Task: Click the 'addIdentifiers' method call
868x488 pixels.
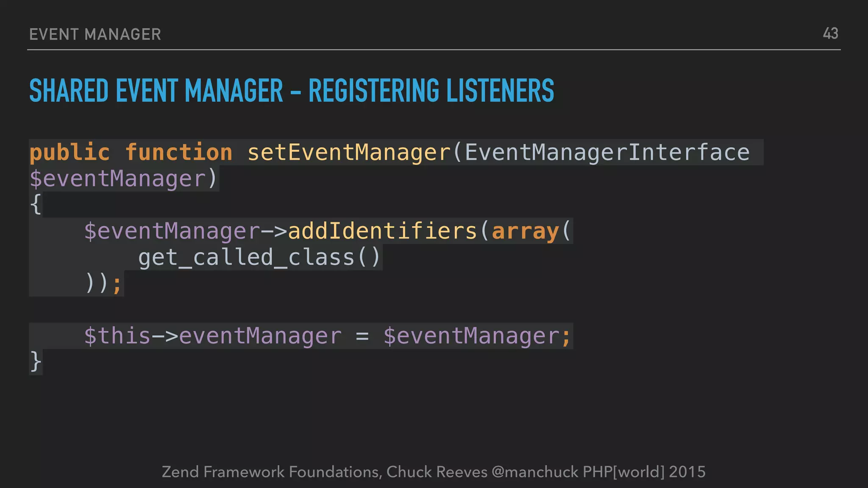Action: pyautogui.click(x=383, y=231)
